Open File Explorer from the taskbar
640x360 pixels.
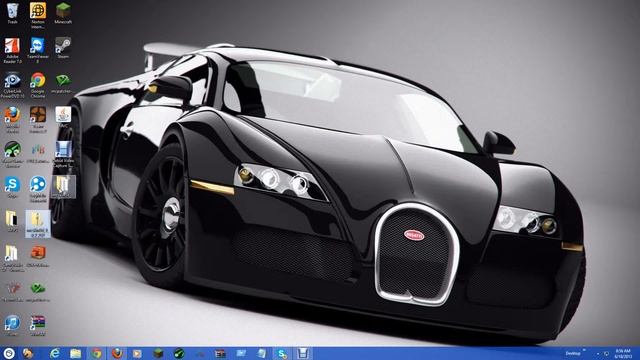[76, 353]
